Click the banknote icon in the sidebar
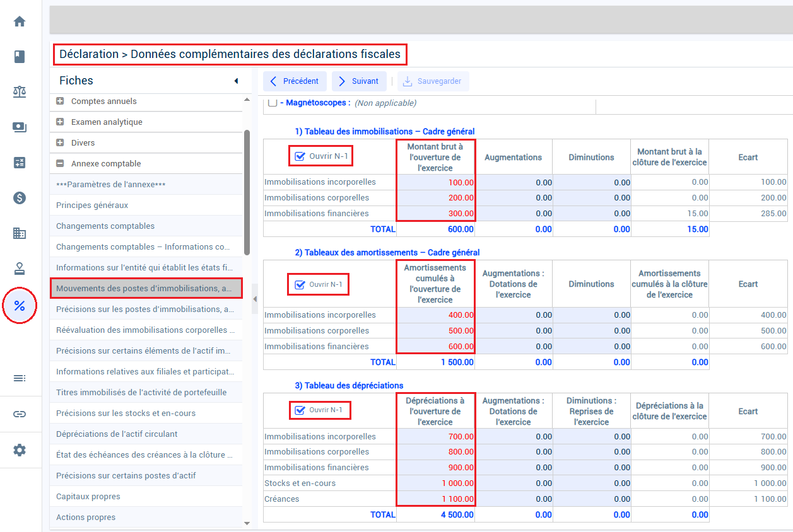 (x=20, y=127)
